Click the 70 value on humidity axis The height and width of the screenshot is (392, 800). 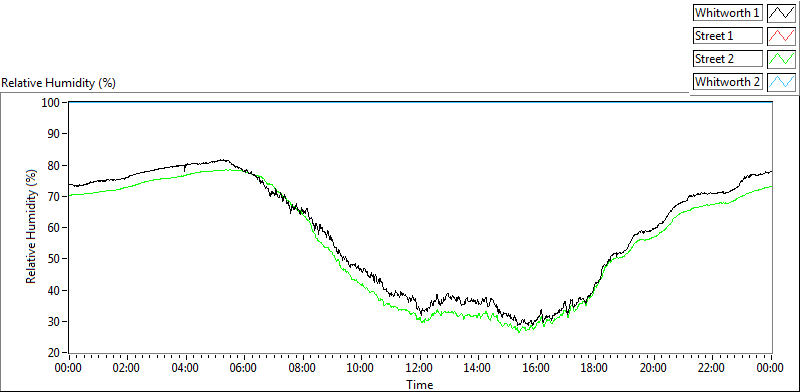pyautogui.click(x=54, y=197)
